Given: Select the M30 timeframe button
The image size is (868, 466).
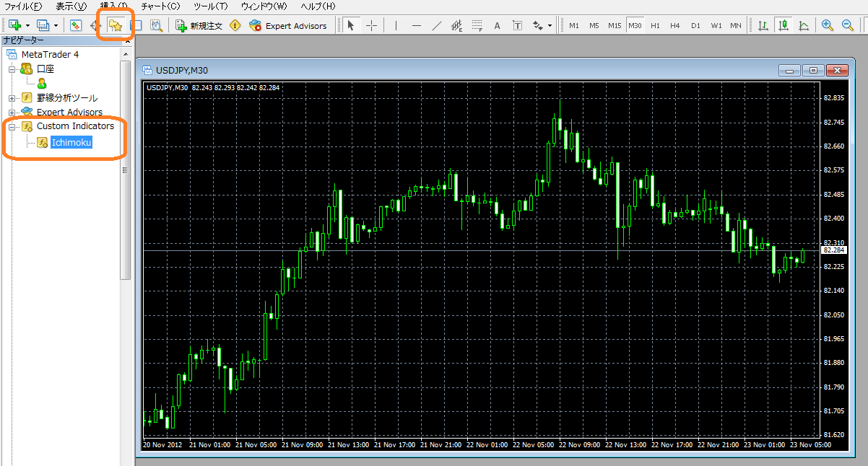Looking at the screenshot, I should (x=635, y=25).
